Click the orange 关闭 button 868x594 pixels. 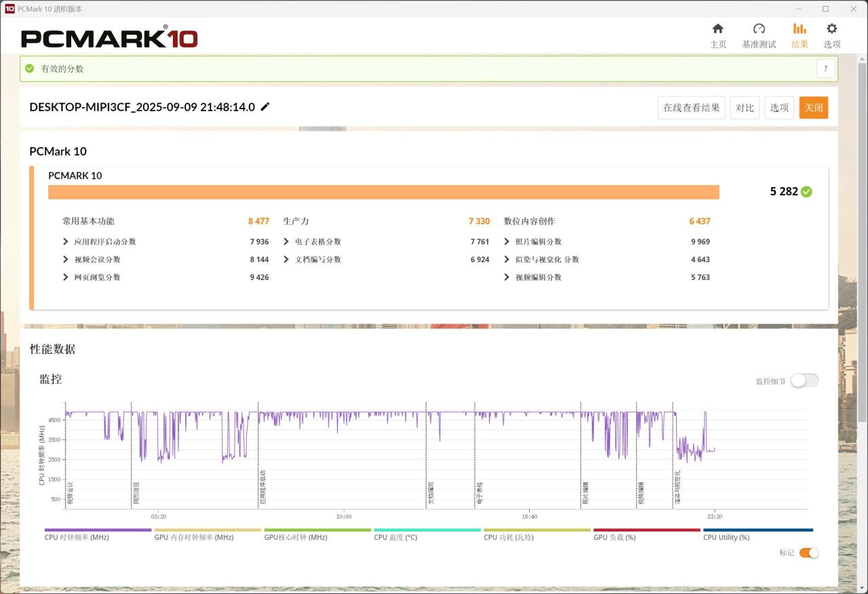point(814,107)
